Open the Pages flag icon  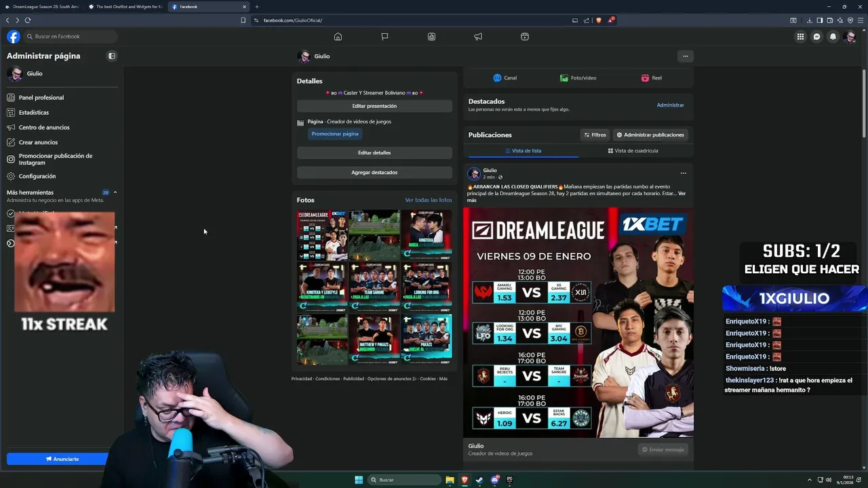coord(384,37)
